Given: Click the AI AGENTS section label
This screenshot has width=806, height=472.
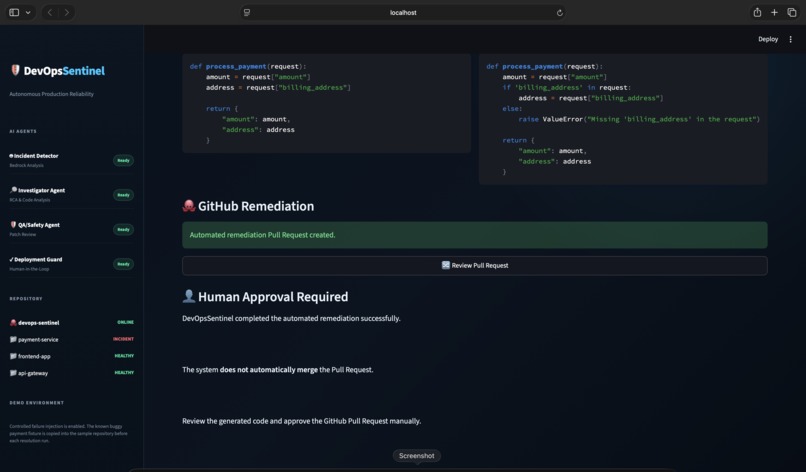Looking at the screenshot, I should 23,132.
